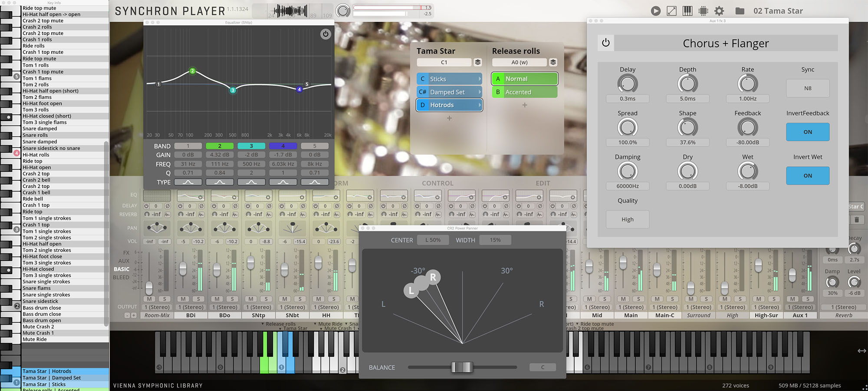The width and height of the screenshot is (868, 391).
Task: Open the Sync N8 dropdown
Action: tap(808, 88)
